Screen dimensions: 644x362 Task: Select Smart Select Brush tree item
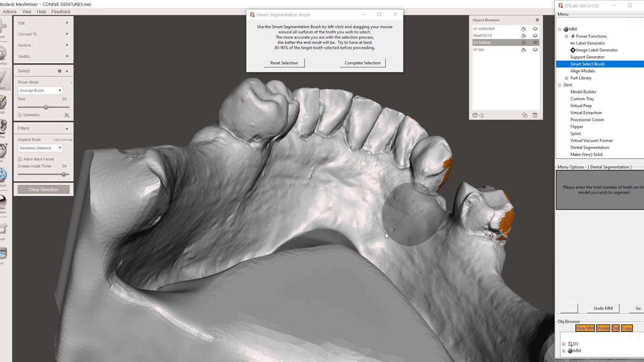(587, 64)
